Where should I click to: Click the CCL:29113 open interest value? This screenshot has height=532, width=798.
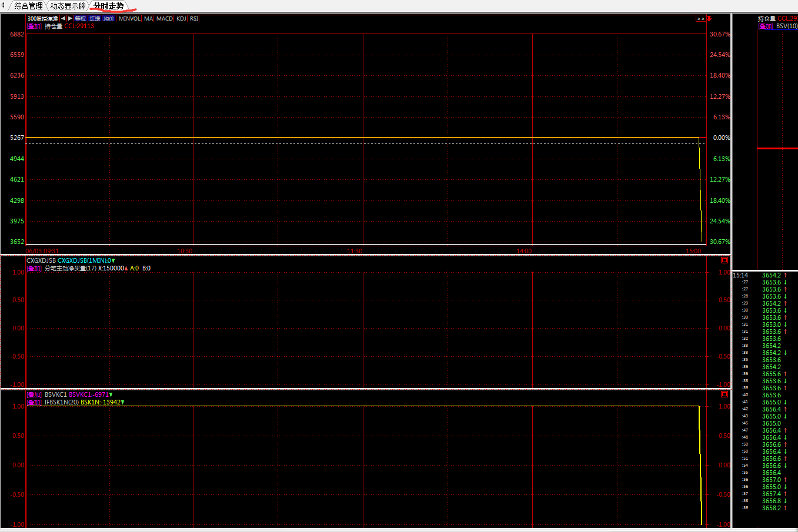pos(79,26)
